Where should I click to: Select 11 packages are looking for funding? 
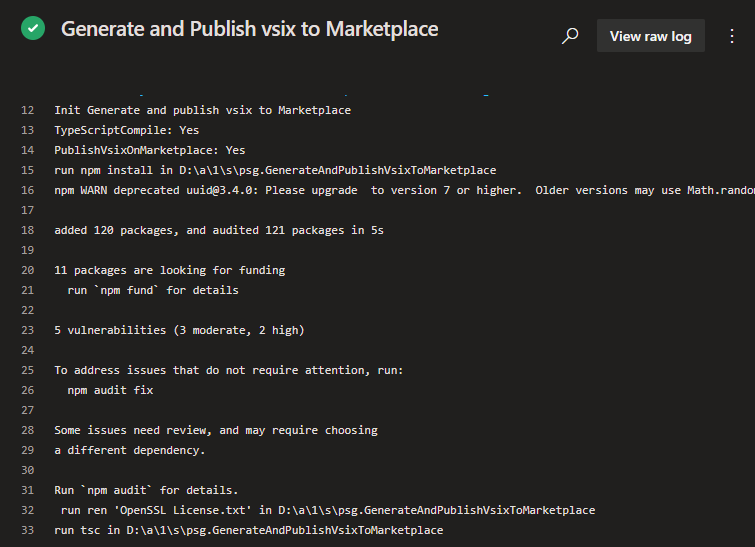tap(169, 270)
